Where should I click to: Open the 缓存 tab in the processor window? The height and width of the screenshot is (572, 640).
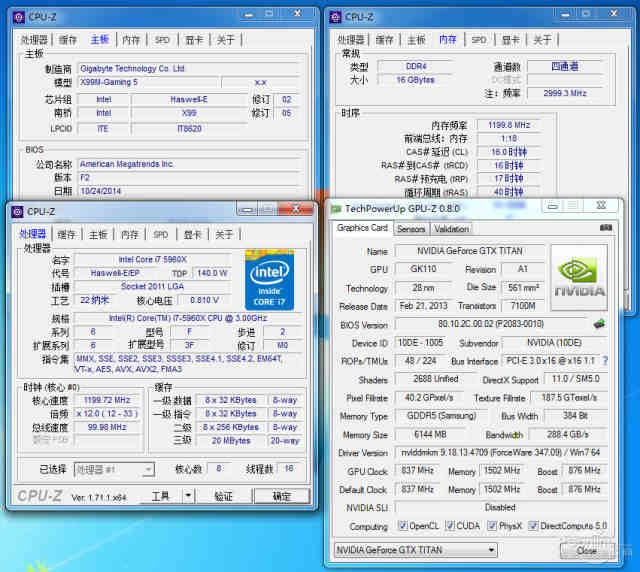tap(67, 234)
